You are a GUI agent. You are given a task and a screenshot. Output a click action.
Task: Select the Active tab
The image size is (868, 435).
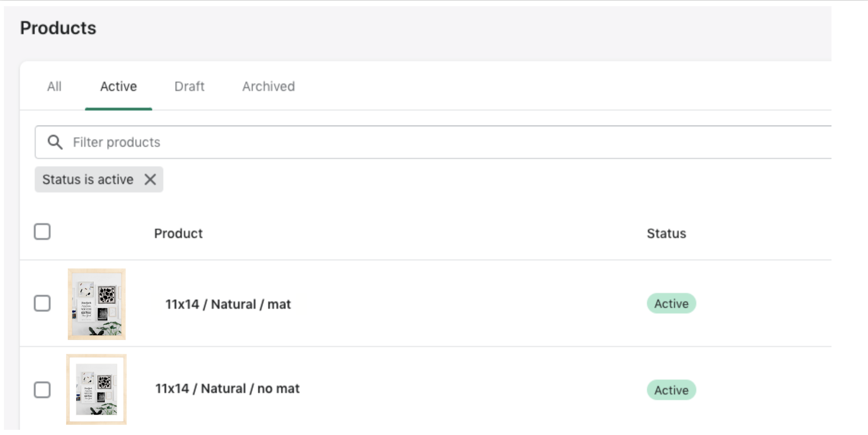point(119,87)
